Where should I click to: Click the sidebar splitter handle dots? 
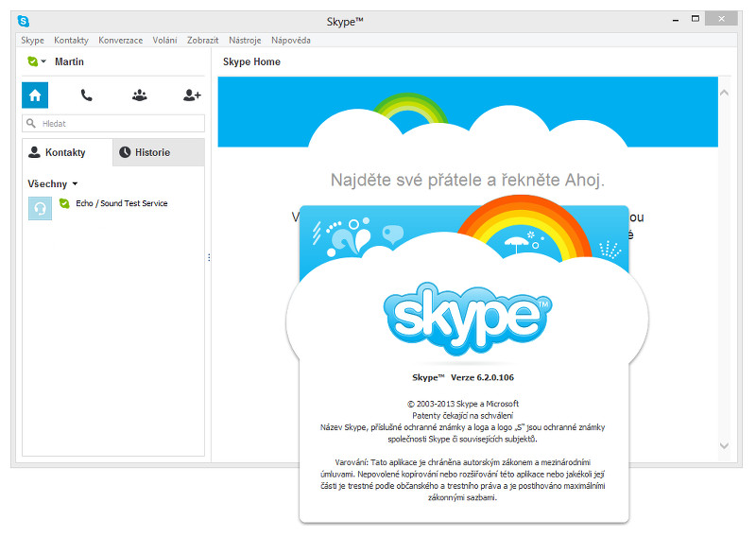click(x=209, y=258)
